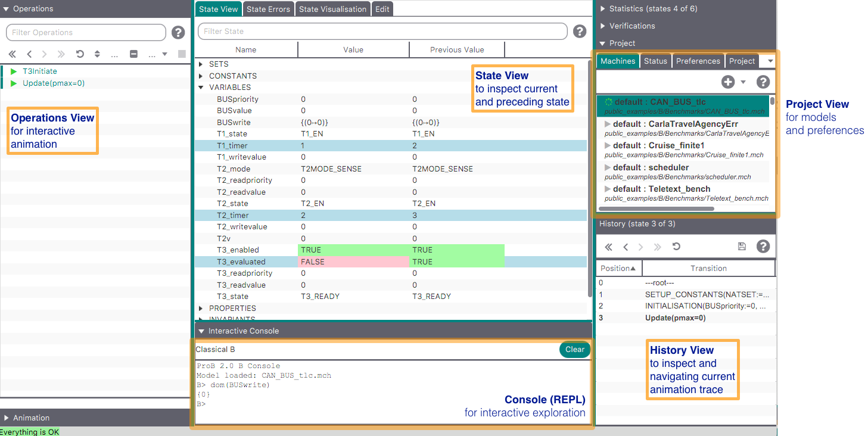
Task: Open the project tabs overflow dropdown
Action: tap(770, 61)
